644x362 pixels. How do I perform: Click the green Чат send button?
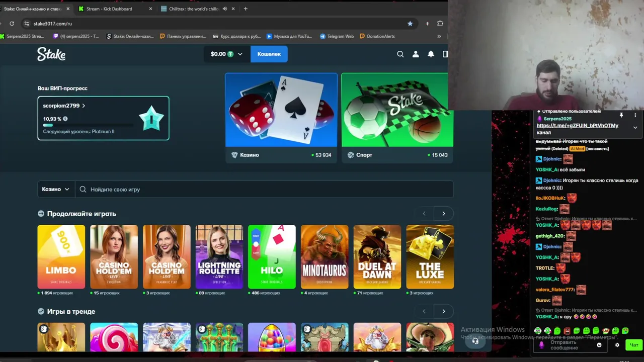(x=634, y=345)
